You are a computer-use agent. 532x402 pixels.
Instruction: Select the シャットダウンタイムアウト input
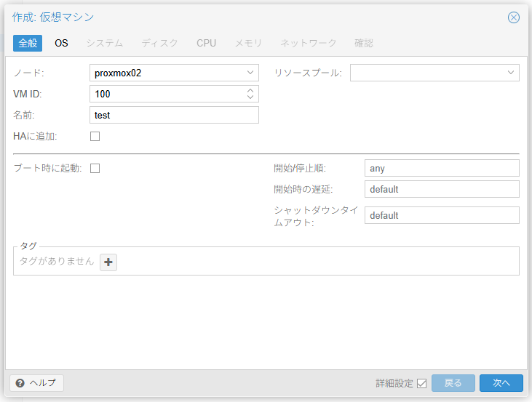(x=441, y=215)
